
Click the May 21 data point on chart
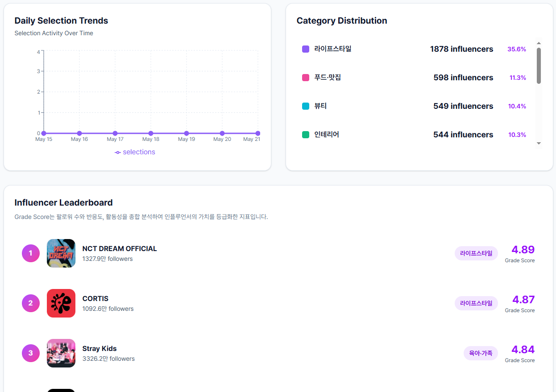pos(258,133)
